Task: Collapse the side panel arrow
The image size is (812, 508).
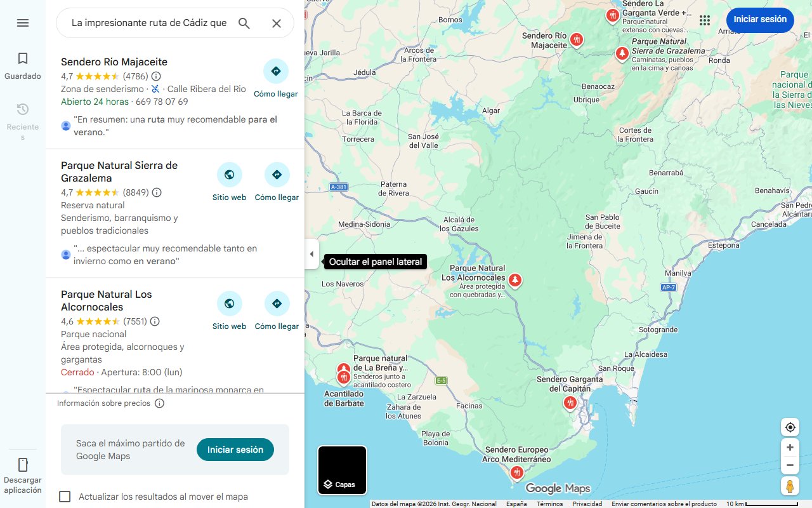Action: click(x=311, y=254)
